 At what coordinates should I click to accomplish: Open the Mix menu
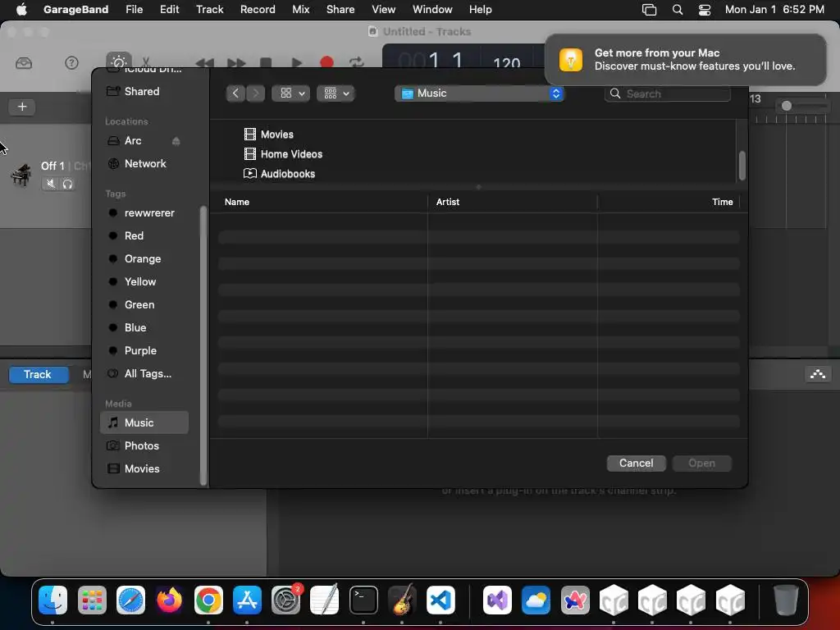(300, 9)
